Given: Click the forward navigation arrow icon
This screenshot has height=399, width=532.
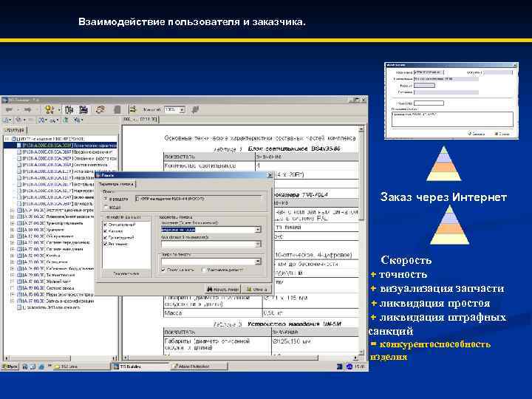Looking at the screenshot, I should pos(27,109).
